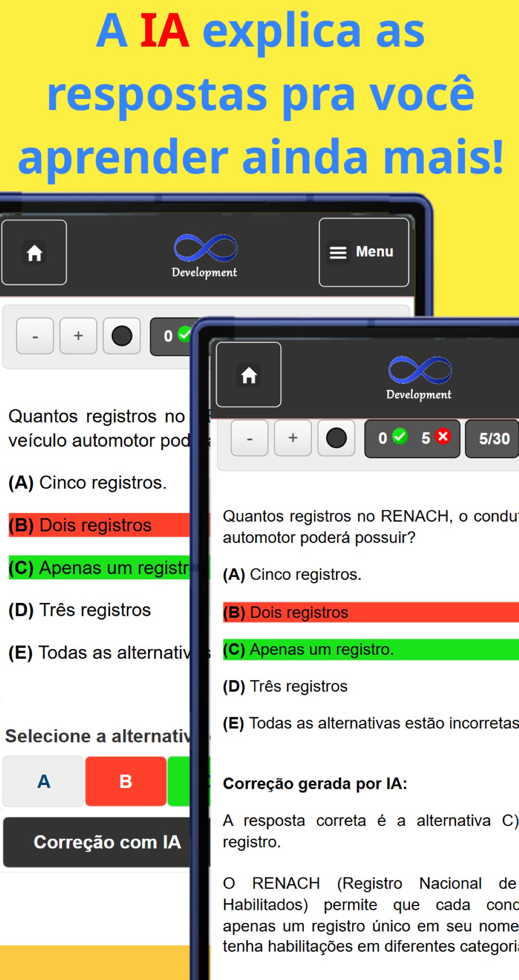Toggle dark mode circle on back tablet
Screen dimensions: 519x980
click(x=122, y=336)
